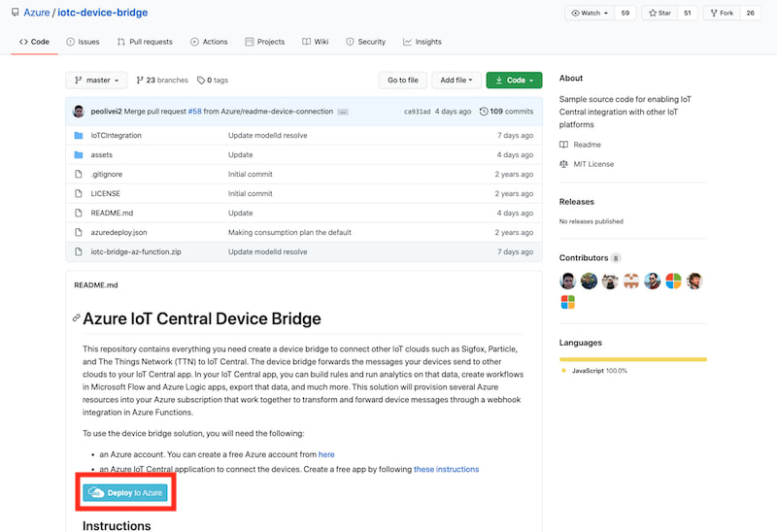Click the repository icon beside Azure
This screenshot has width=777, height=532.
pos(15,12)
